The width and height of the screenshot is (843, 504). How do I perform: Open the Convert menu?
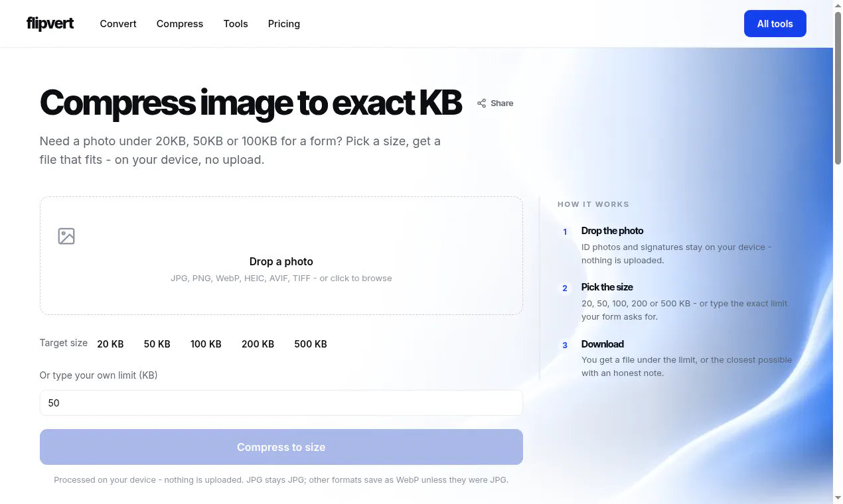(x=118, y=24)
